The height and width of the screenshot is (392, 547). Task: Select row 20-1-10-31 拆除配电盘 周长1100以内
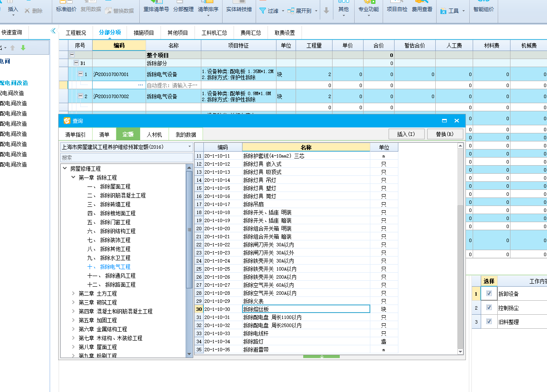[x=296, y=317]
